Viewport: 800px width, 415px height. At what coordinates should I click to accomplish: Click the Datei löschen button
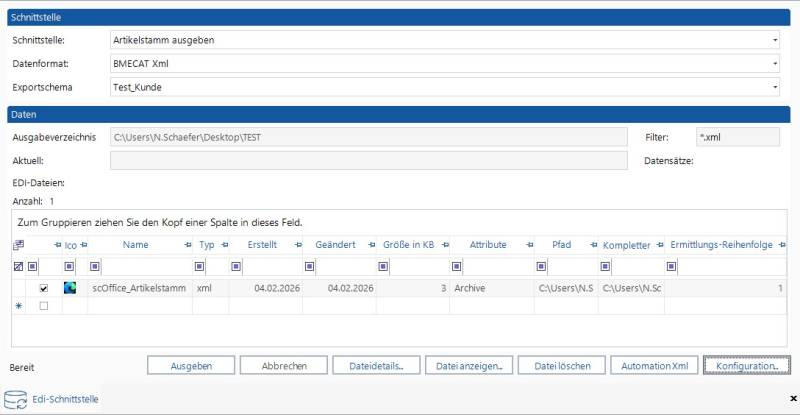point(561,366)
